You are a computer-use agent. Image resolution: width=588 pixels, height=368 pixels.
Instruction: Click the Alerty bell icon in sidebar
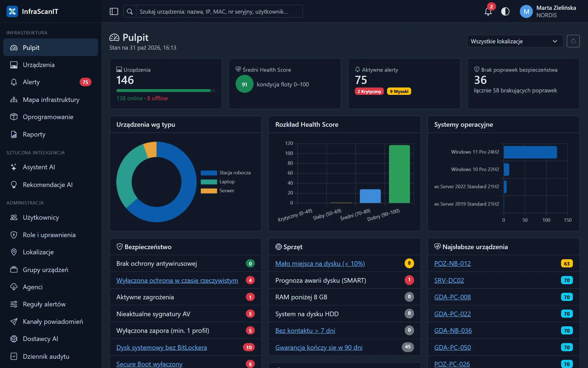(14, 82)
